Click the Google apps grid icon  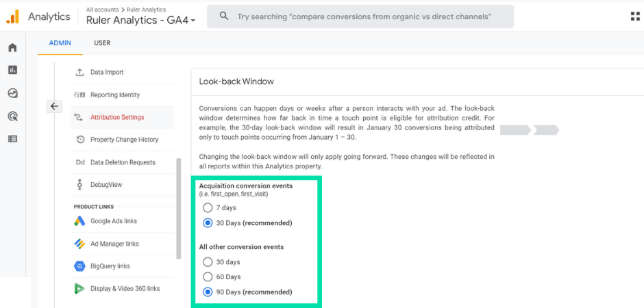[x=635, y=16]
